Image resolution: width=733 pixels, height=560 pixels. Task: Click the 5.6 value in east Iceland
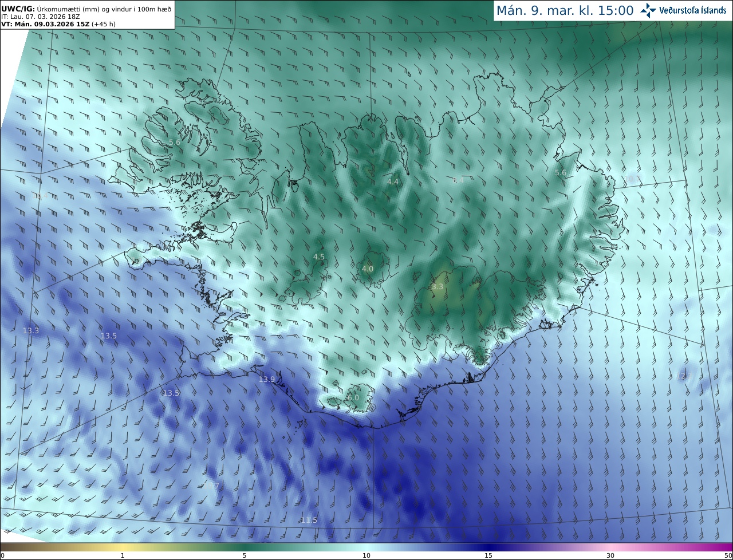(561, 172)
